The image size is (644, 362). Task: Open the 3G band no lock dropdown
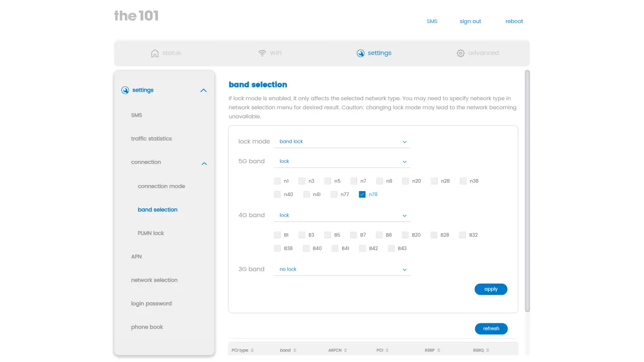click(343, 269)
